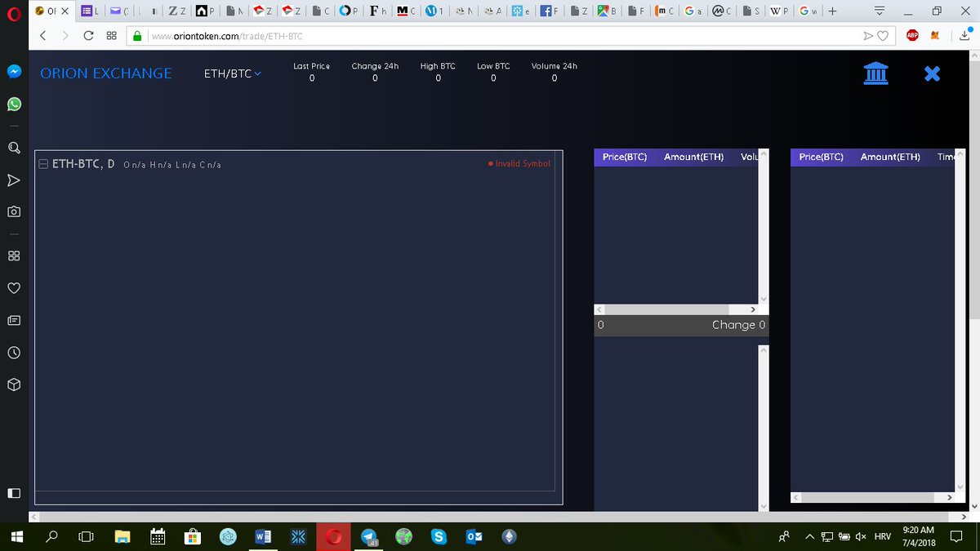Screen dimensions: 980x551
Task: Open Task View on the taskbar
Action: point(87,536)
